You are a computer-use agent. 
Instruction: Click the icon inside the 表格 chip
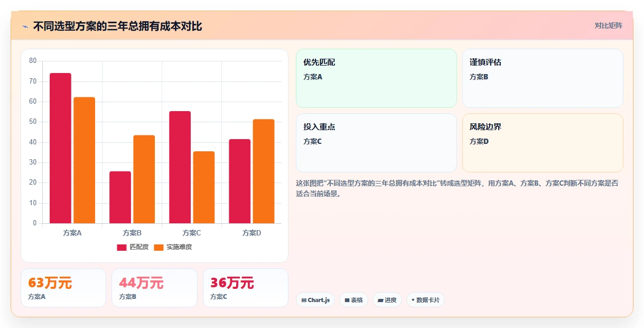347,300
